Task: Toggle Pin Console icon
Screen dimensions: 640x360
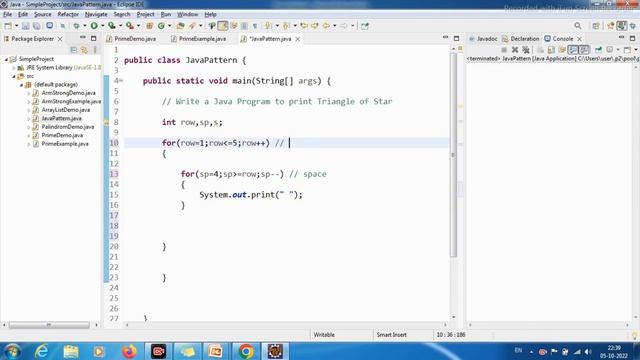Action: pyautogui.click(x=598, y=50)
